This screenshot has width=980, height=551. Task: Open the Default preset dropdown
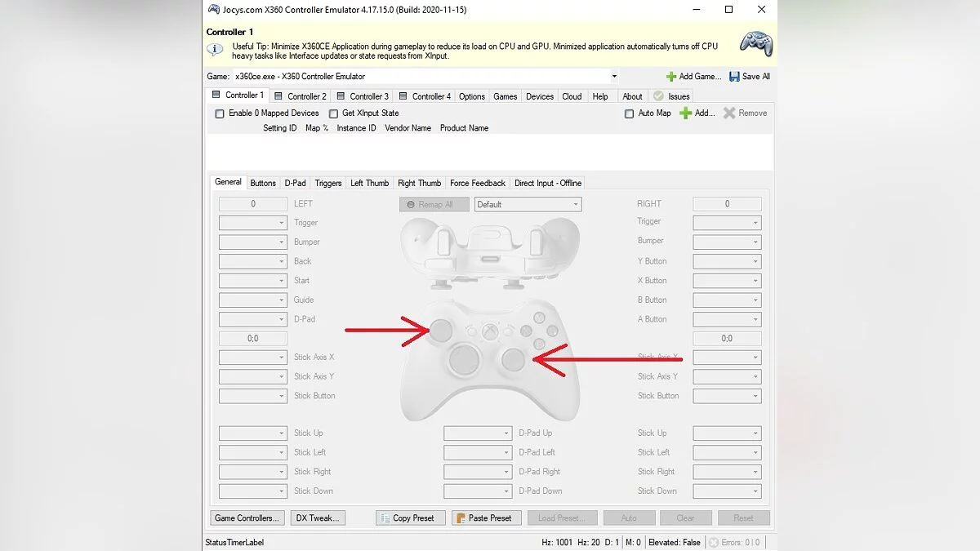point(528,205)
